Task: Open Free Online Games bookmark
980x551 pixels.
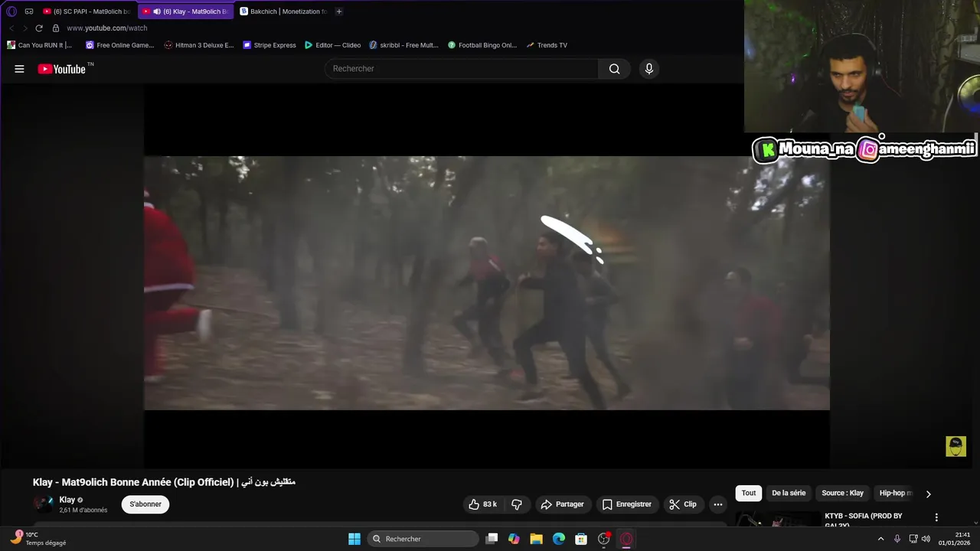Action: [x=119, y=45]
